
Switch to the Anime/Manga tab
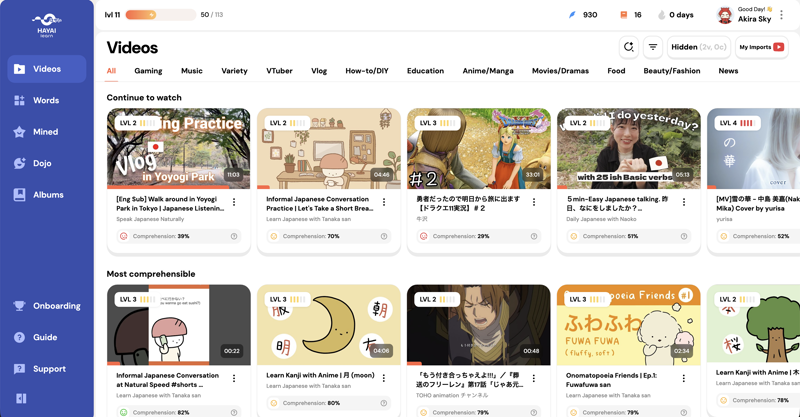(488, 71)
